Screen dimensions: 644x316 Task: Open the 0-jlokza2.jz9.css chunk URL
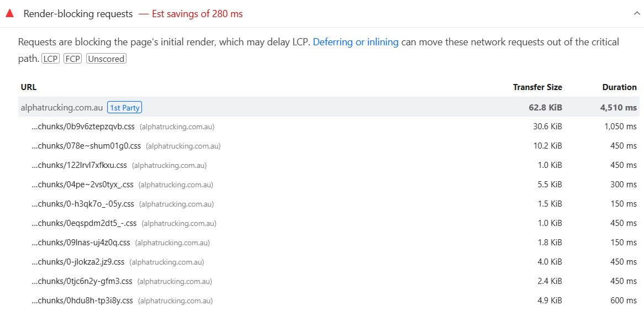tap(78, 262)
